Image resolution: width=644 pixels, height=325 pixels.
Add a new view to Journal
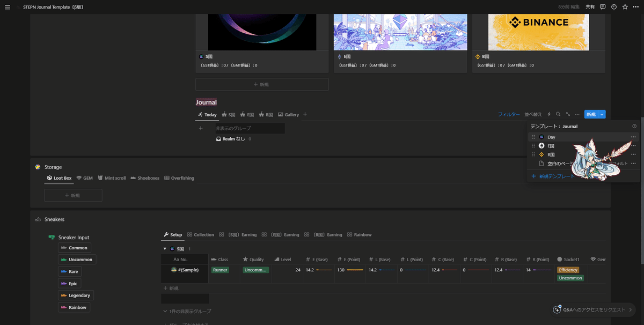(x=305, y=114)
